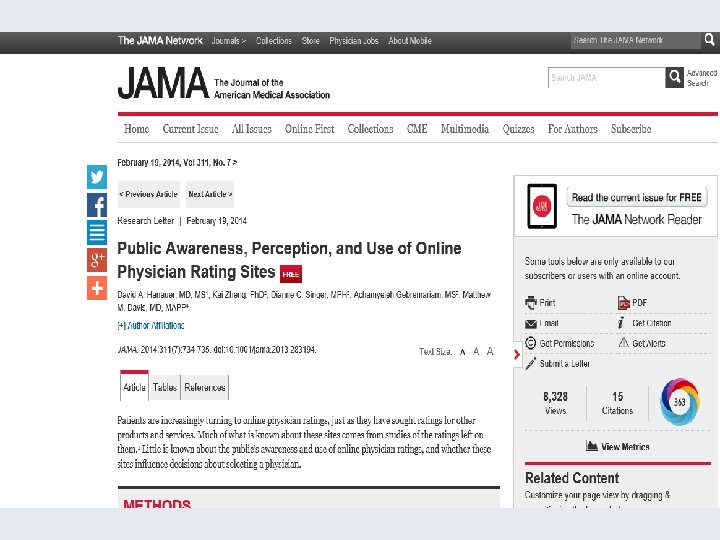The width and height of the screenshot is (720, 540).
Task: Share article on Twitter
Action: (97, 177)
